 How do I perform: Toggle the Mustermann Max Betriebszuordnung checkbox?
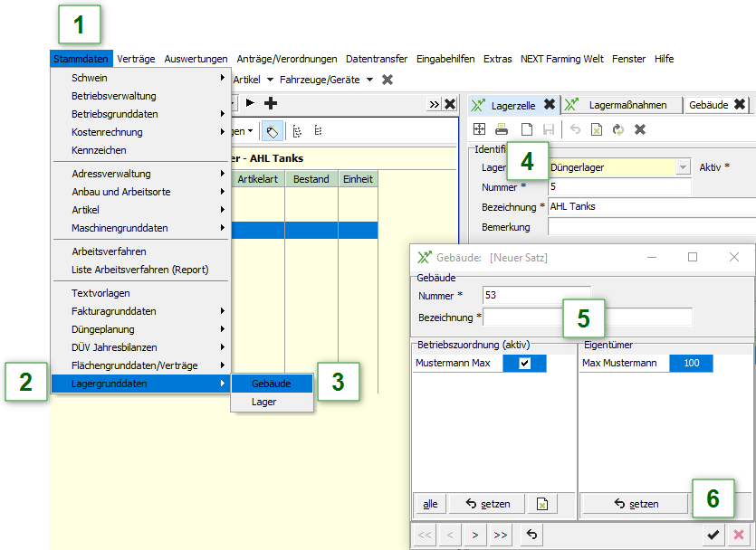click(x=524, y=363)
